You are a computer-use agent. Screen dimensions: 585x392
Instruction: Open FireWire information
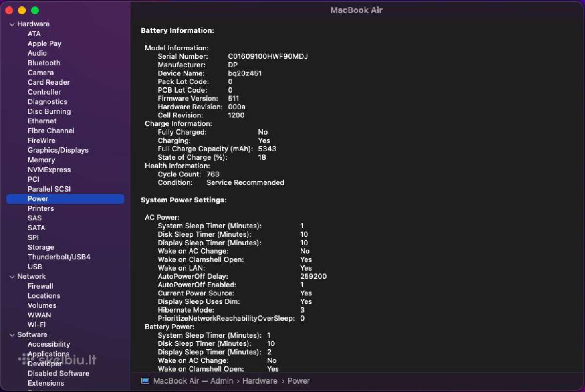pyautogui.click(x=41, y=140)
